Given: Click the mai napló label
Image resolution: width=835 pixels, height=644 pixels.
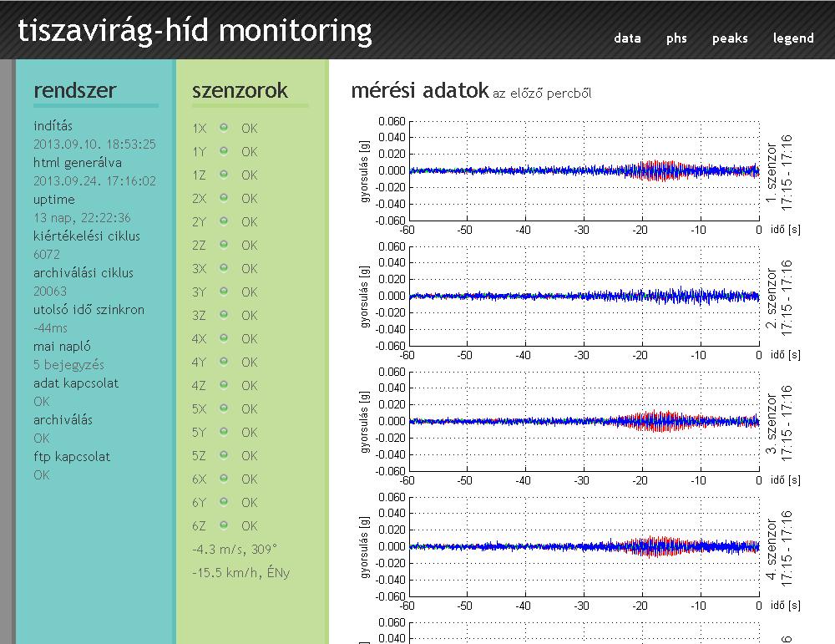Looking at the screenshot, I should point(62,347).
